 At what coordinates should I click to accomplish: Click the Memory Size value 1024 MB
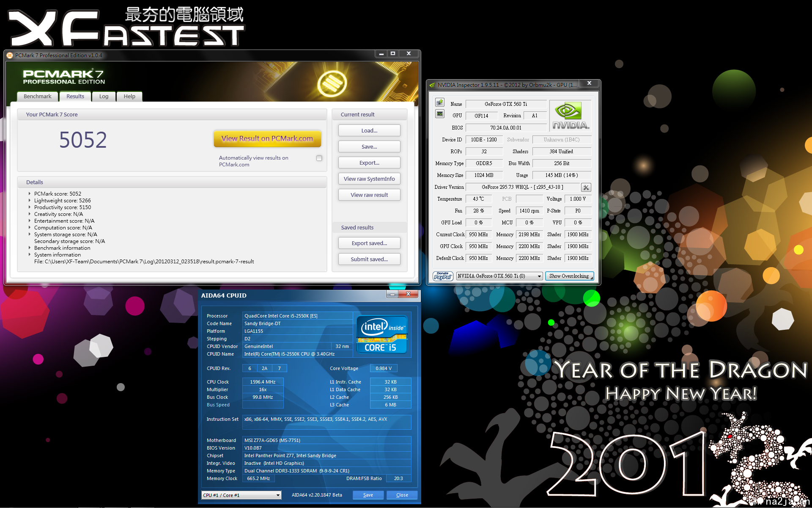tap(484, 175)
